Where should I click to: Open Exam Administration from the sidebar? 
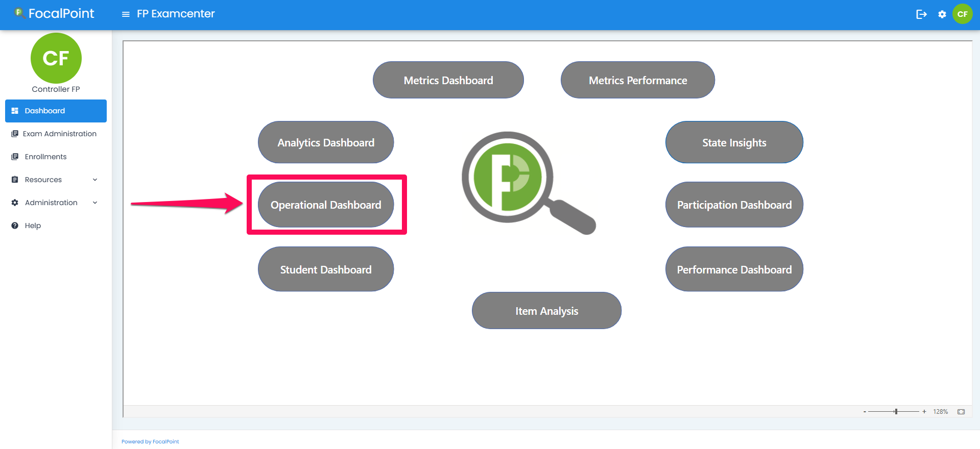click(56, 134)
